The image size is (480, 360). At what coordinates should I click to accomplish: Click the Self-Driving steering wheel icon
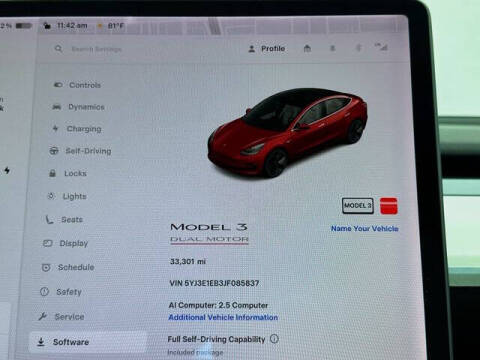tap(54, 151)
